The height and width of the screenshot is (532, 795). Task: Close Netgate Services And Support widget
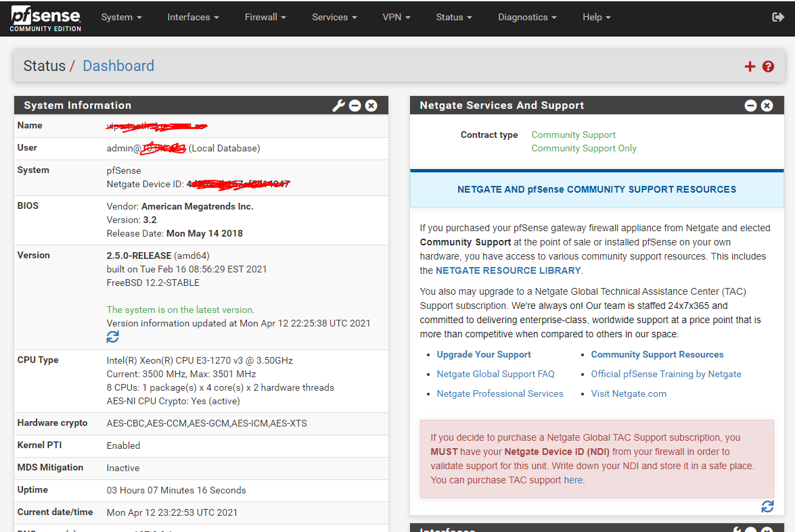(x=767, y=105)
